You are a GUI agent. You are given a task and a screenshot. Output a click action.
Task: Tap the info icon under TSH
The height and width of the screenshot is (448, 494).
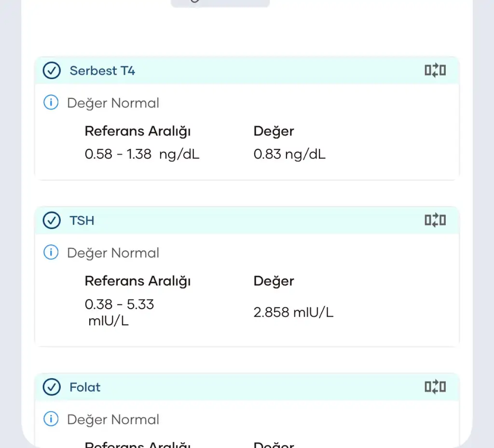tap(51, 252)
